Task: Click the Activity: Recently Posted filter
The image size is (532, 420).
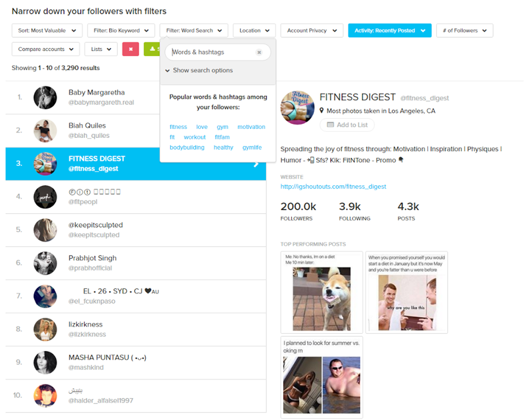Action: (x=389, y=30)
